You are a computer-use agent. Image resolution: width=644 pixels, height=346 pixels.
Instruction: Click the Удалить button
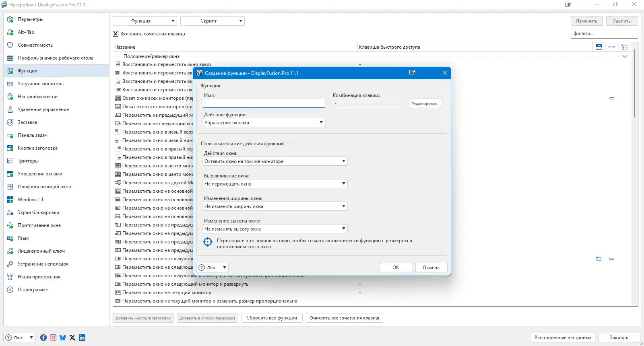pyautogui.click(x=622, y=21)
